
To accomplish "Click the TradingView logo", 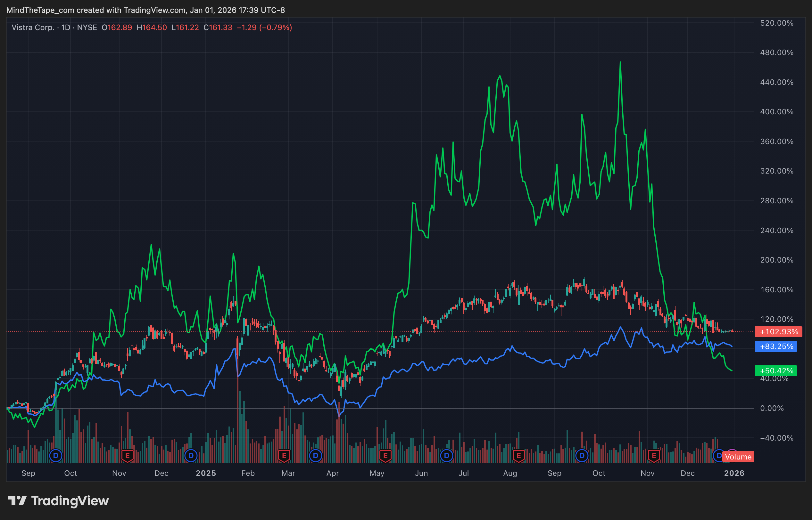I will pos(58,501).
